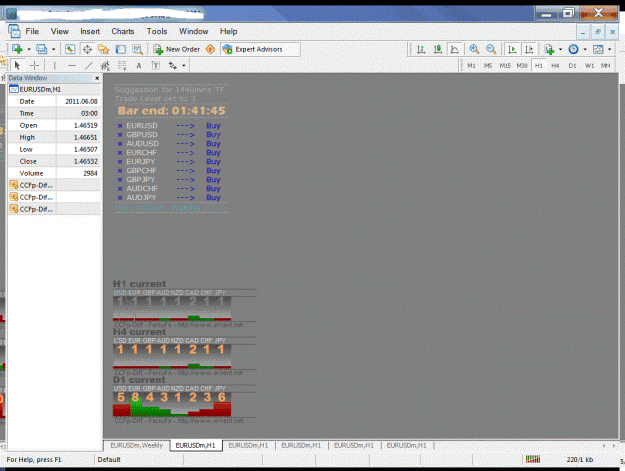Draw a horizontal line tool
The width and height of the screenshot is (625, 471).
72,65
